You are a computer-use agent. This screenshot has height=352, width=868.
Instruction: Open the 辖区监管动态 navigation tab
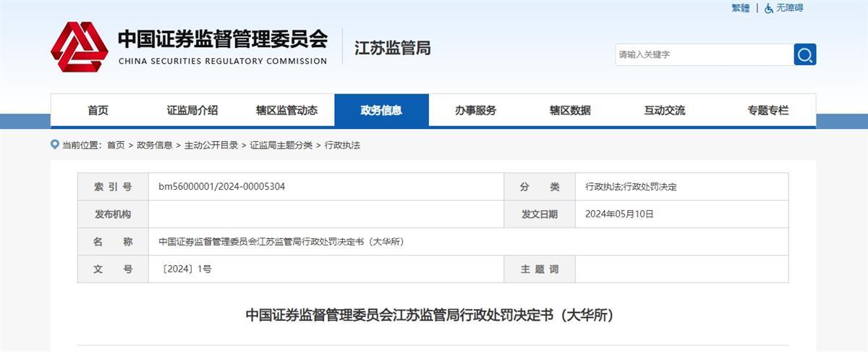(286, 110)
